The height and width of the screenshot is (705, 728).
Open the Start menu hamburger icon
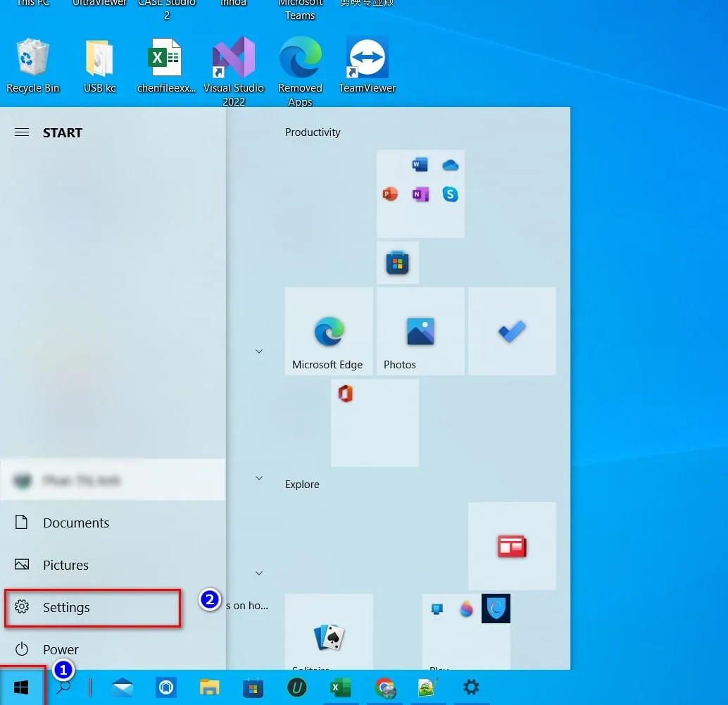(x=21, y=132)
